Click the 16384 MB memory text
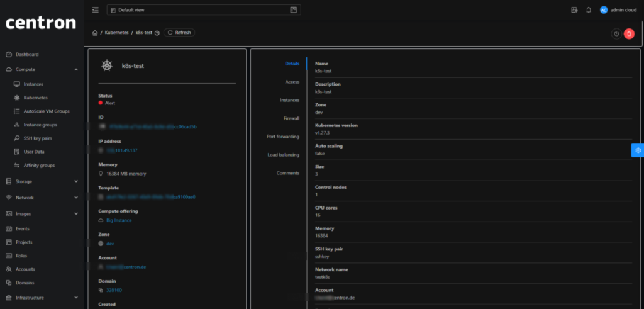This screenshot has width=644, height=309. tap(126, 174)
